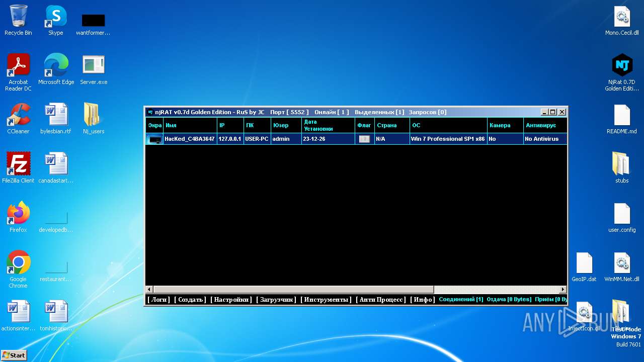
Task: Select the Mono.Cecil.dll file
Action: coord(622,20)
